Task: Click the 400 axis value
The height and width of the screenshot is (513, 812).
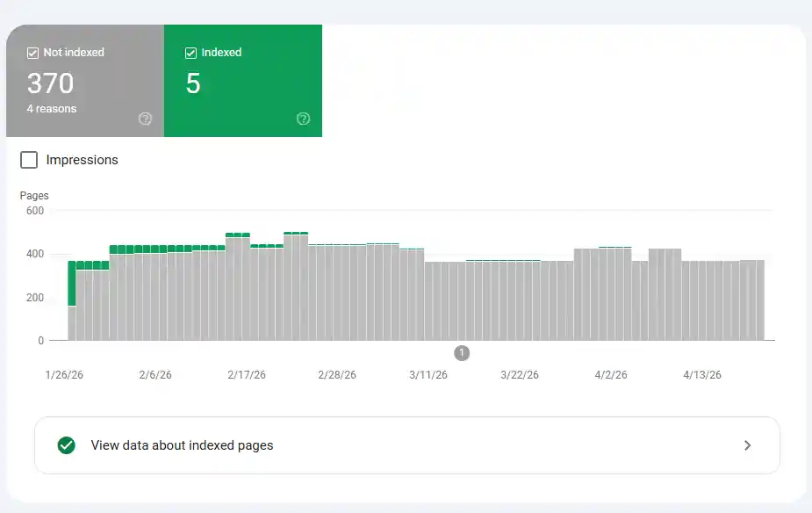Action: [x=35, y=254]
